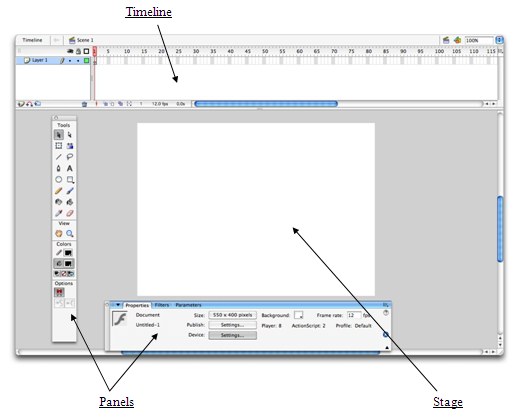Screen dimensions: 519x418
Task: Click the Edit Multiple Frames icon
Action: (121, 104)
